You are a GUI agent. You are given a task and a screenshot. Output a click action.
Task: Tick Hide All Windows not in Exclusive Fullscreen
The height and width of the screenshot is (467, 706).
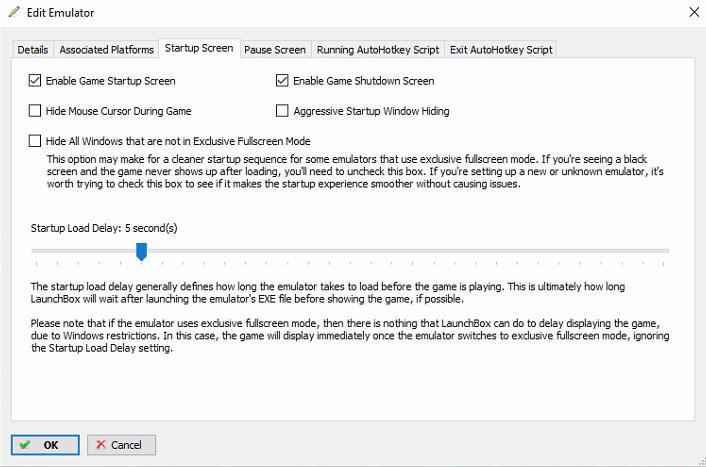(35, 141)
